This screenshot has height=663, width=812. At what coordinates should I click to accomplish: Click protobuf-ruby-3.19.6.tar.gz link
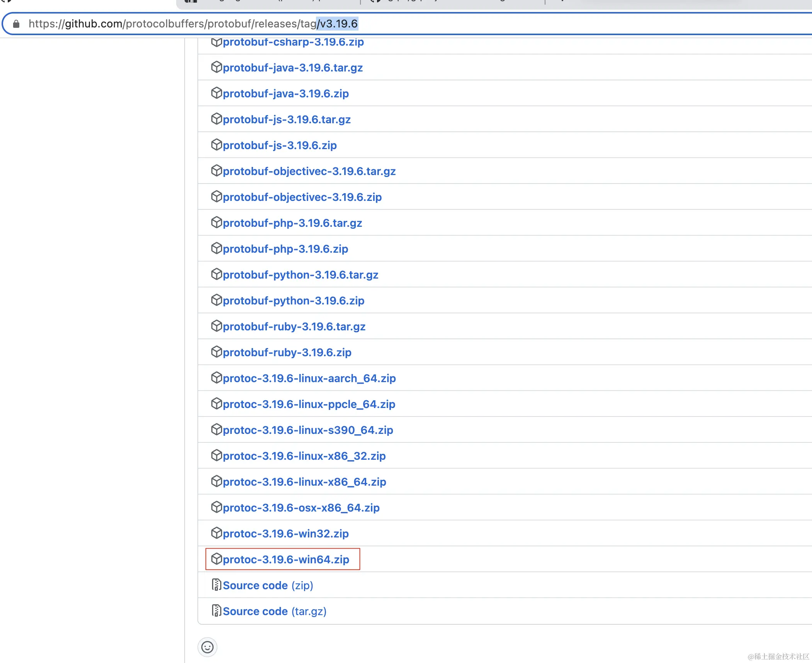click(x=294, y=326)
